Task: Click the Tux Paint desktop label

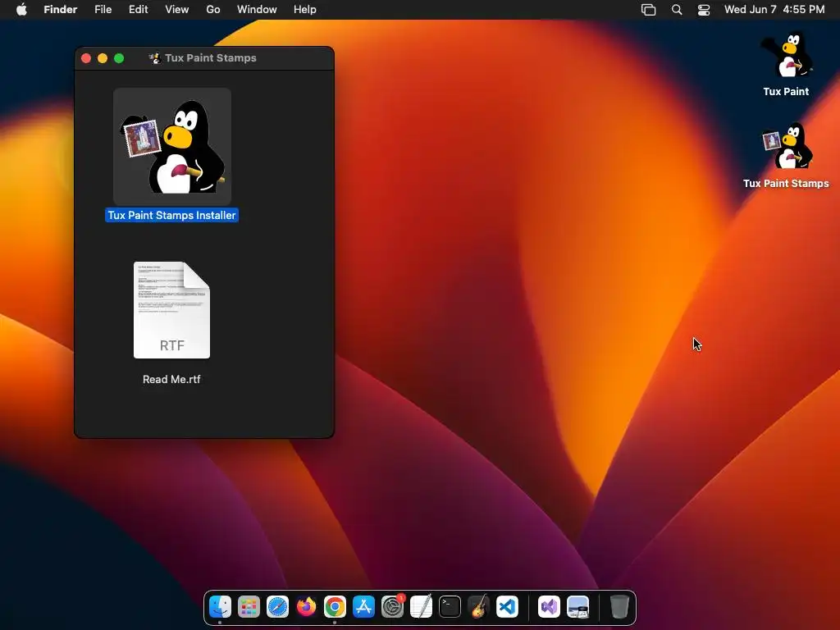Action: [786, 92]
